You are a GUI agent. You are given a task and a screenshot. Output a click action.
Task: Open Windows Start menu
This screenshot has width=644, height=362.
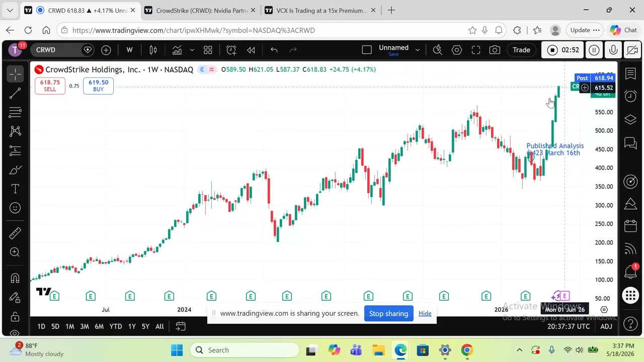click(x=177, y=350)
